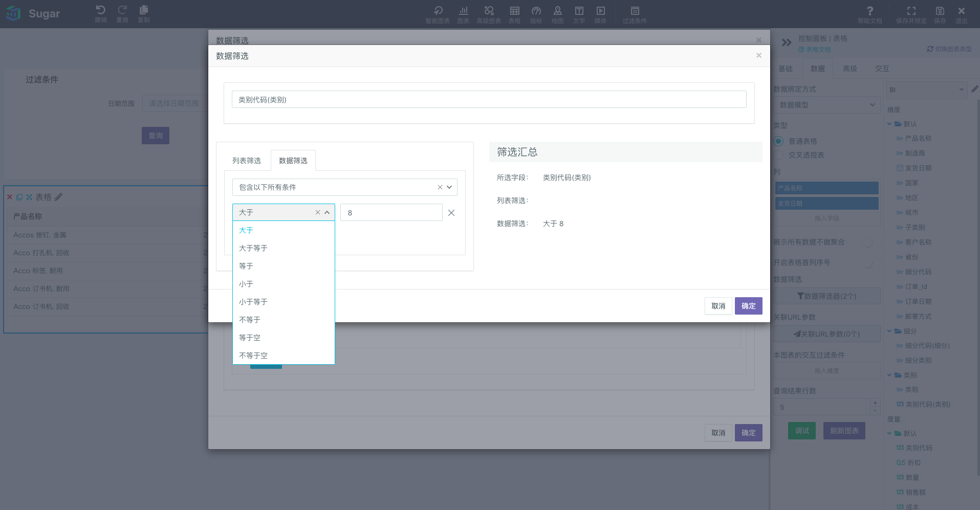
Task: Collapse the 细分 dimension folder
Action: click(x=889, y=331)
